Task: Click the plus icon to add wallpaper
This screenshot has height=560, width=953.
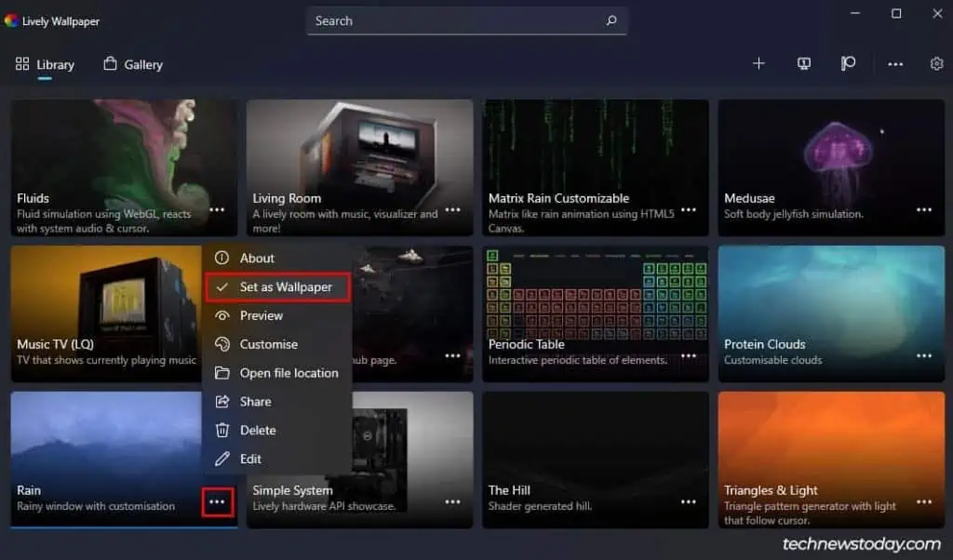Action: click(758, 63)
